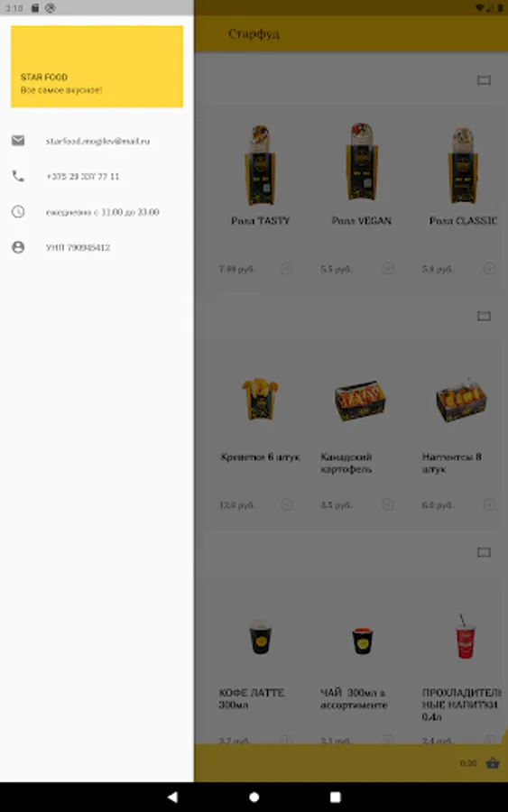Open Ролл CLASSIC product image
Viewport: 508px width, 812px height.
(x=462, y=166)
